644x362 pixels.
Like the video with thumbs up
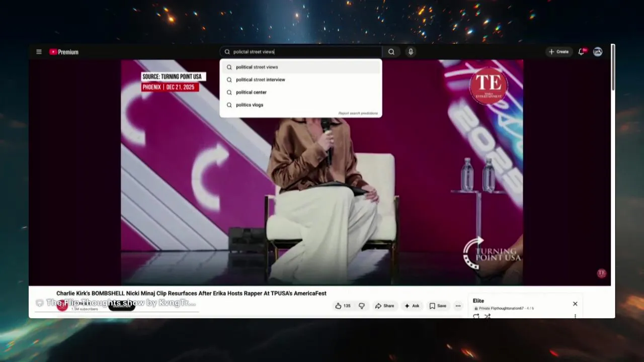pyautogui.click(x=343, y=306)
